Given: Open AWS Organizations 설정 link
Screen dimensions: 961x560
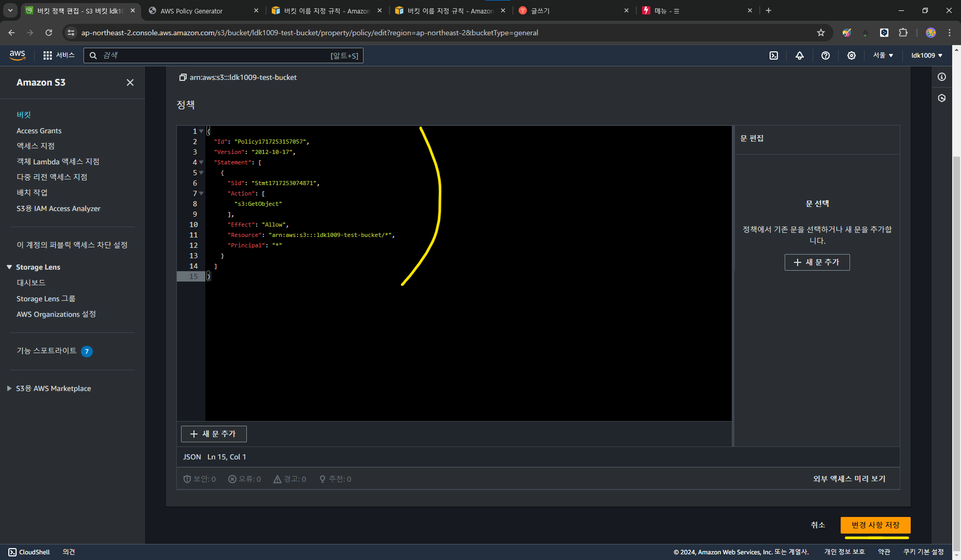Looking at the screenshot, I should 56,314.
